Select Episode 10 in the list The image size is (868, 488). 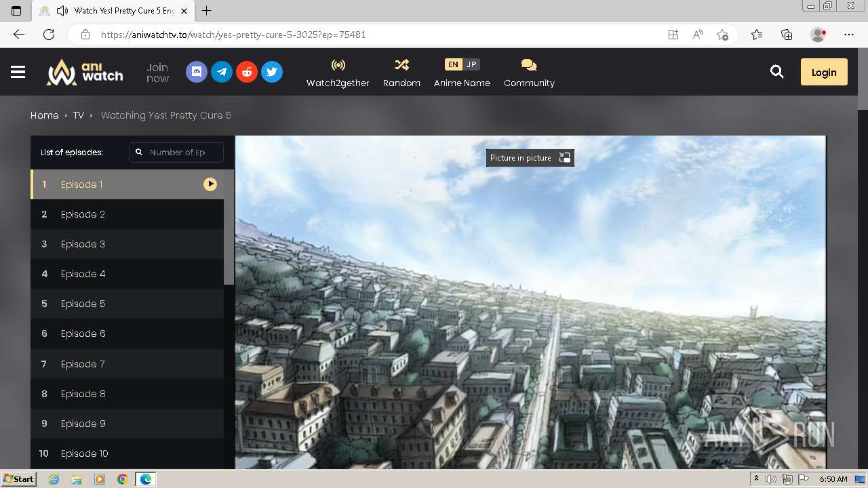pyautogui.click(x=127, y=453)
